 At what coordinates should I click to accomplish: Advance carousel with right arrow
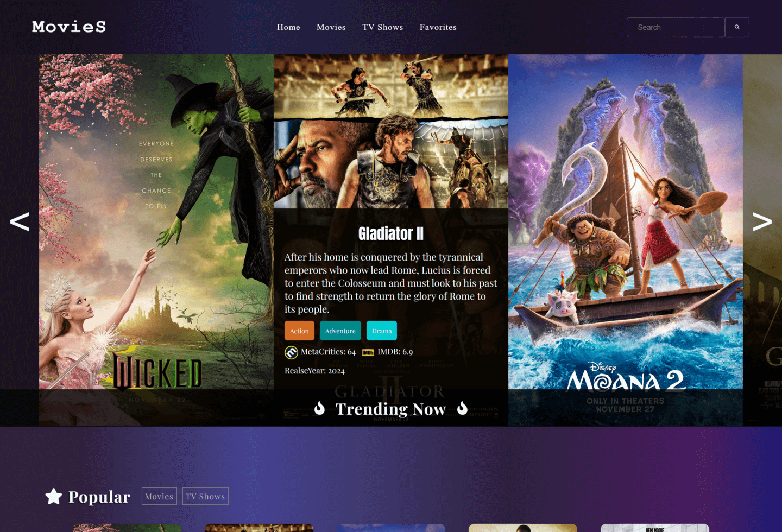coord(762,221)
